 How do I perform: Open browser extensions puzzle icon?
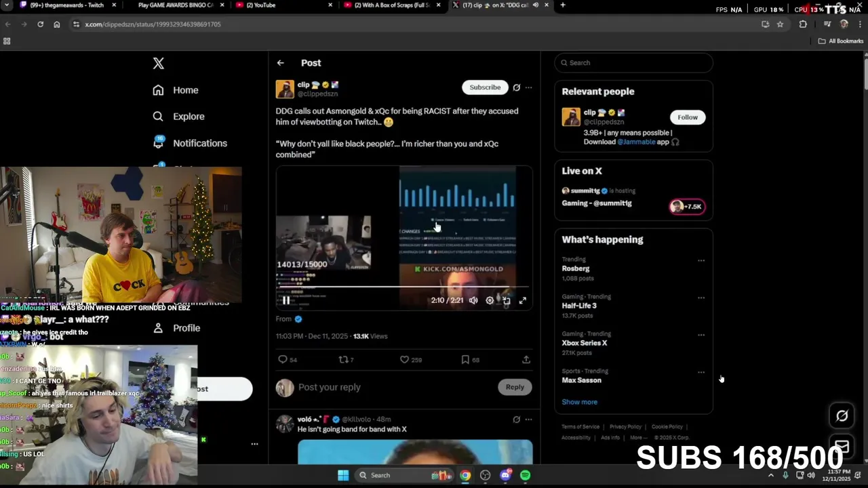click(803, 24)
